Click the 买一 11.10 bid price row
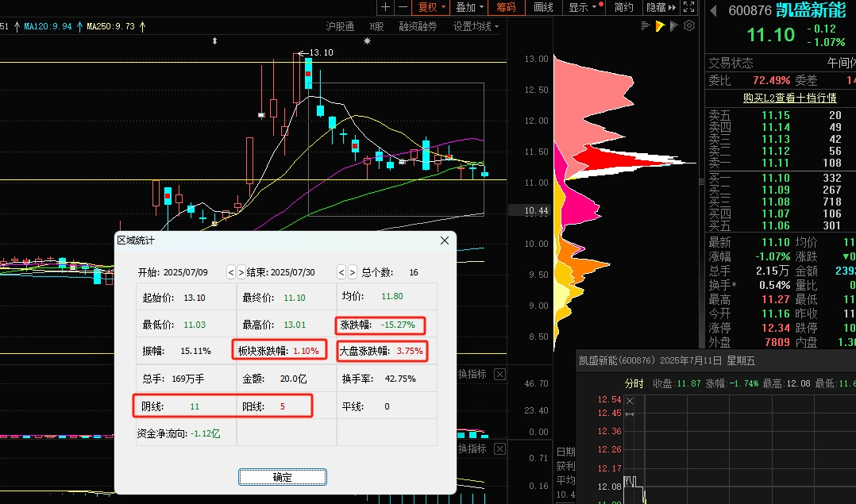Screen dimensions: 856x504 (781, 178)
